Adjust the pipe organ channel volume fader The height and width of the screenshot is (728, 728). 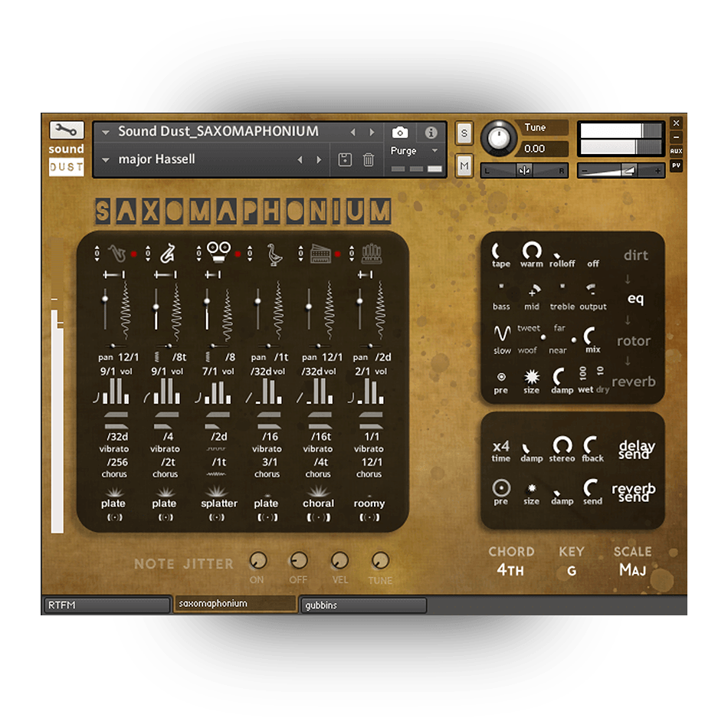(360, 308)
